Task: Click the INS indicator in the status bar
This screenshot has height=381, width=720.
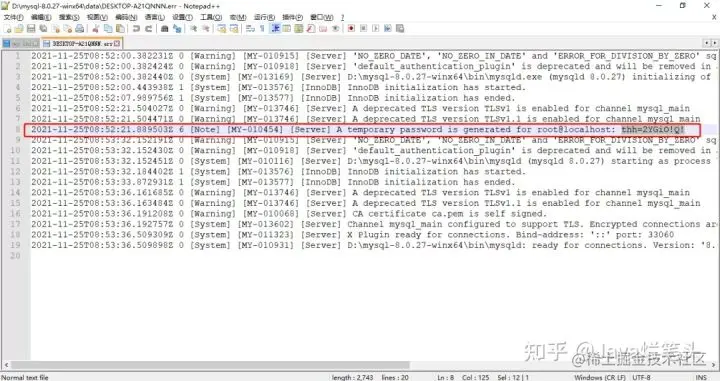Action: click(701, 377)
